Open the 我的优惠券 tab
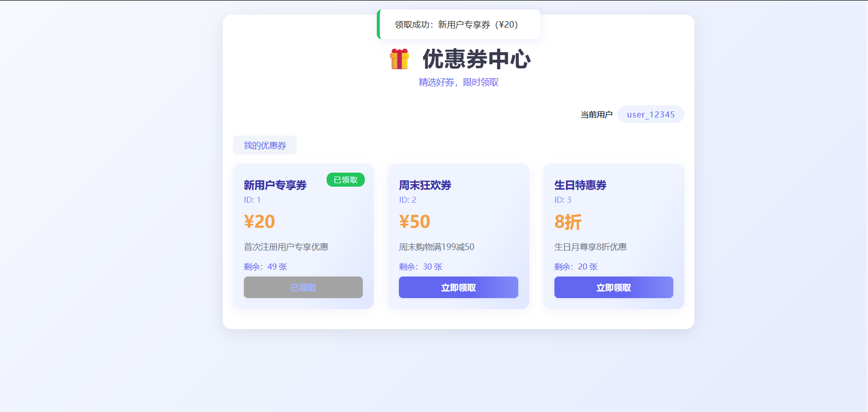 click(x=265, y=145)
